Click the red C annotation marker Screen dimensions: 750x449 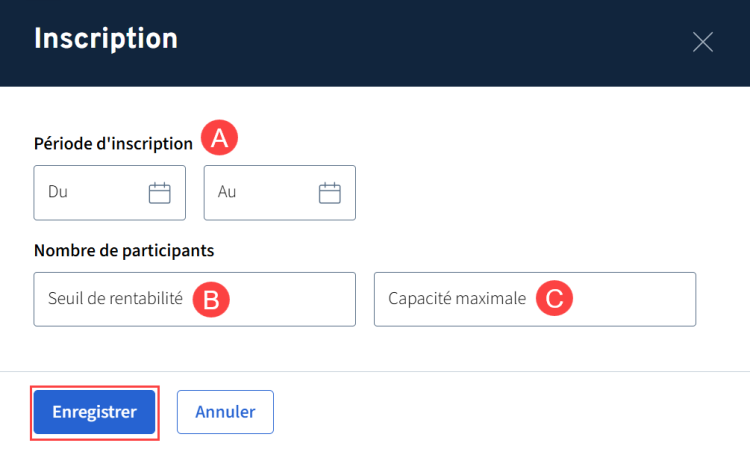coord(554,298)
